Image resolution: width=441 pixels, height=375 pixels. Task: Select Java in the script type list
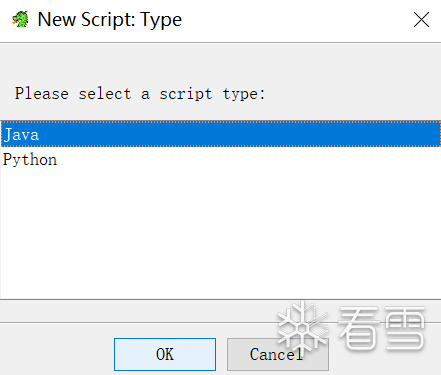pos(220,134)
